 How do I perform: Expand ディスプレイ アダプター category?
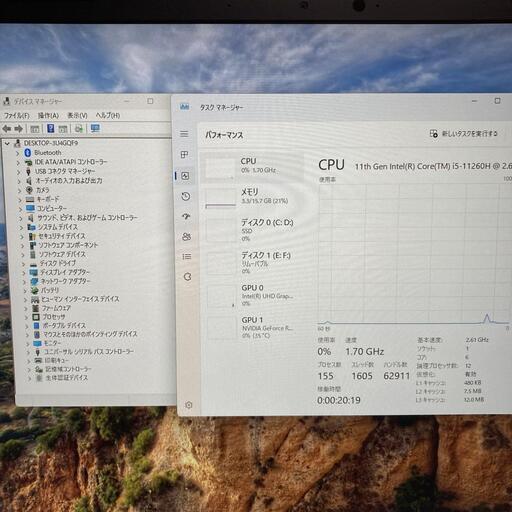pyautogui.click(x=24, y=273)
